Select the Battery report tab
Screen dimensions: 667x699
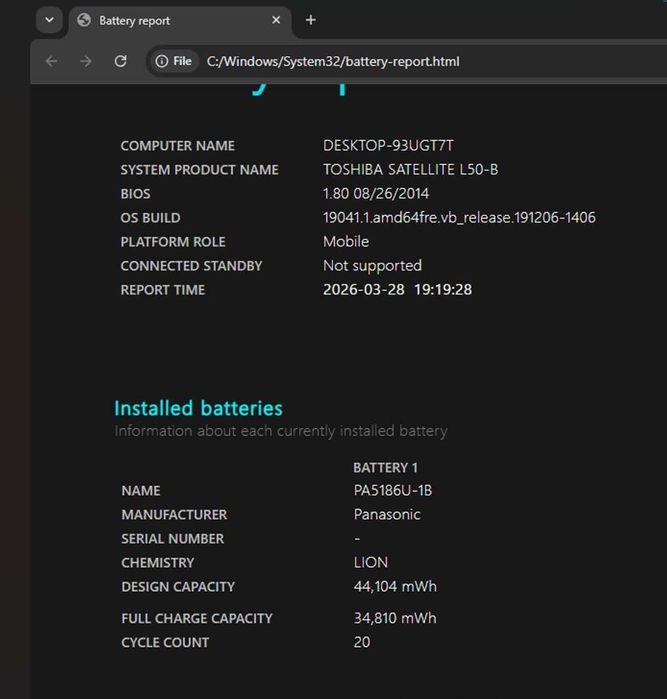[180, 21]
